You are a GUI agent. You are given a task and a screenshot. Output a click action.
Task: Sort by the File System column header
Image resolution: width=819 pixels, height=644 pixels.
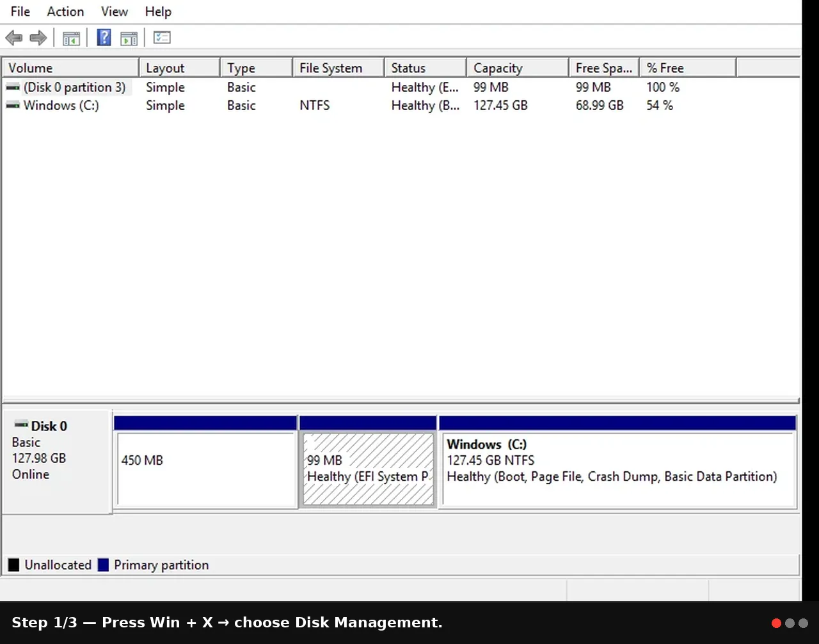click(x=338, y=68)
